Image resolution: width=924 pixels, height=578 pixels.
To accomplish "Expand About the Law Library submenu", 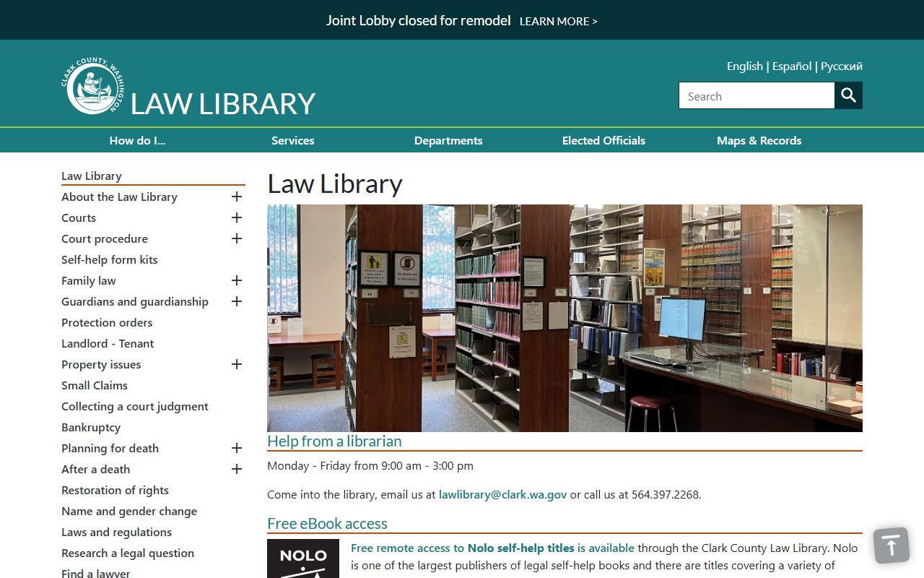I will (236, 197).
